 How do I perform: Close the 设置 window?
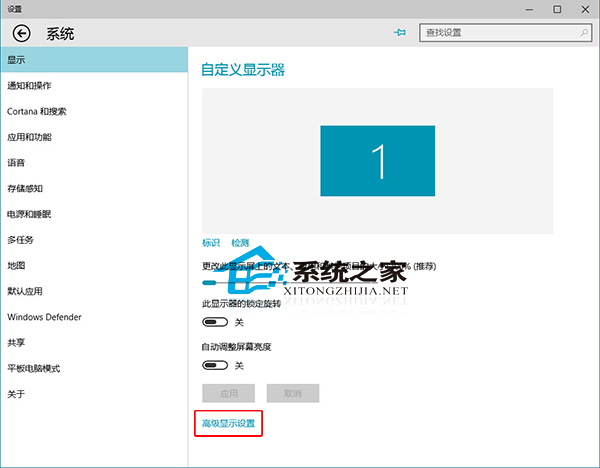[x=585, y=9]
